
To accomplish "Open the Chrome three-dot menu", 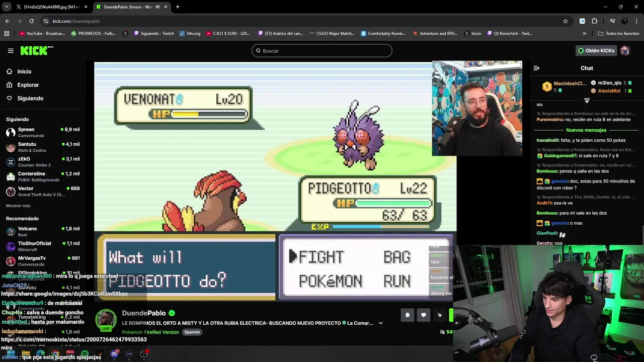I will coord(636,21).
